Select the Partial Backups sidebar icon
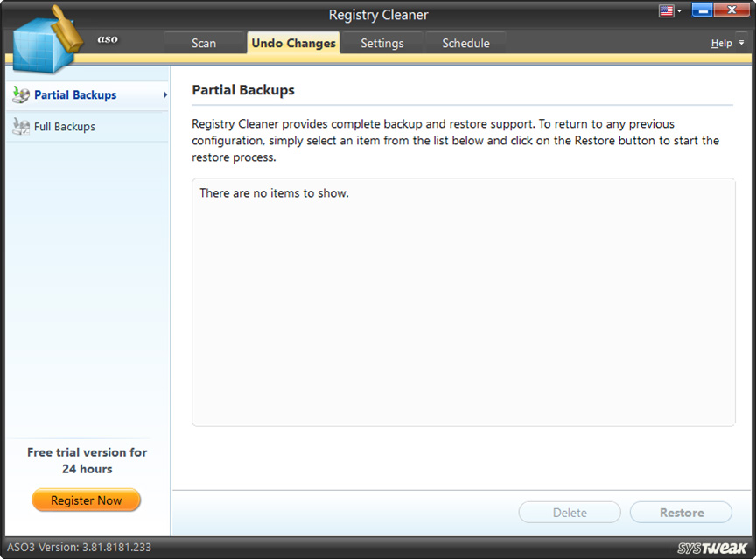 coord(20,95)
